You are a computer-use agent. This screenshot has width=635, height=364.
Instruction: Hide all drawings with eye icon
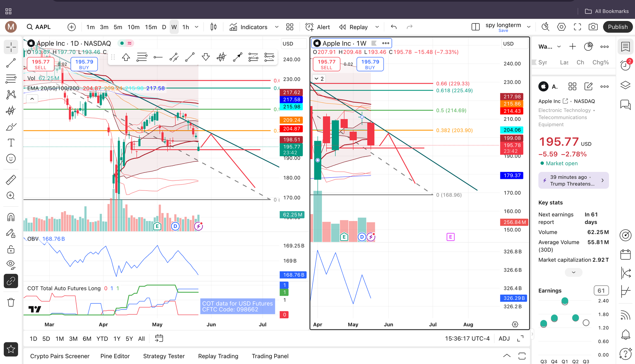11,264
